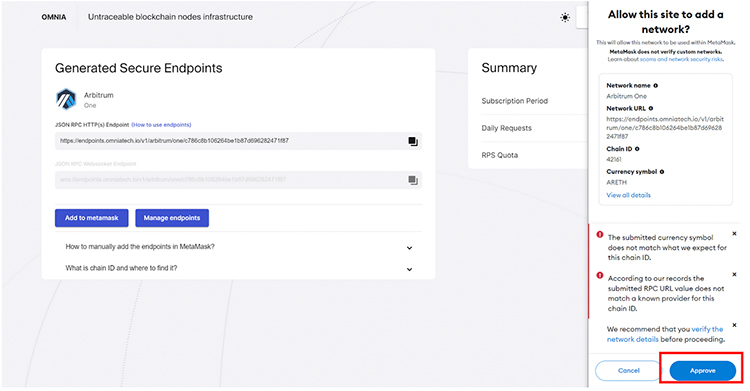This screenshot has height=391, width=750.
Task: Expand How to manually add endpoints question
Action: click(238, 247)
